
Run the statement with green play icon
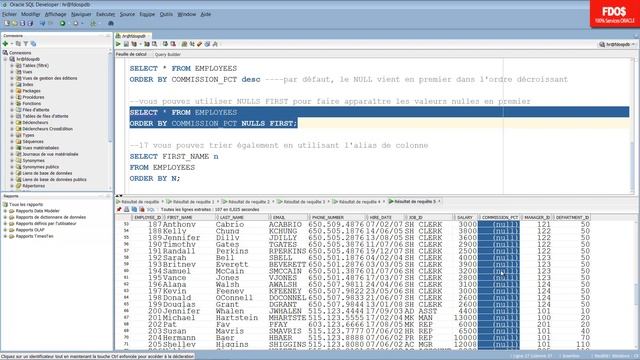click(118, 44)
